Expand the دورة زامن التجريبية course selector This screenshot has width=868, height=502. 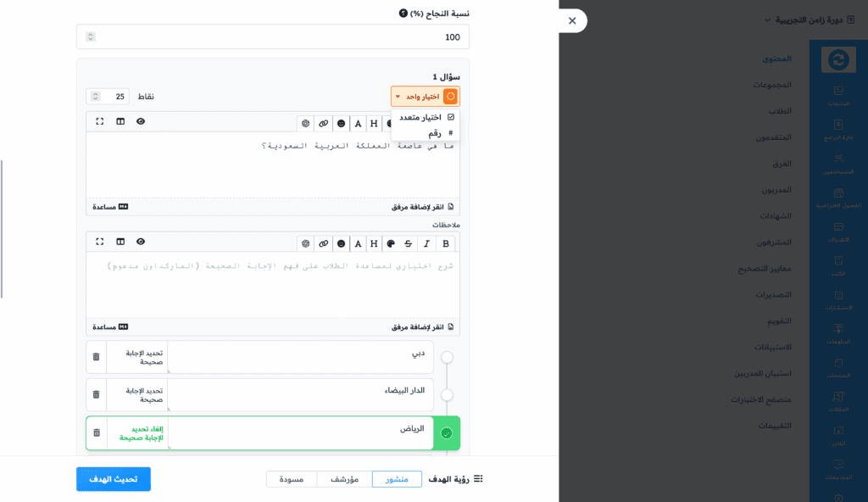(x=808, y=20)
